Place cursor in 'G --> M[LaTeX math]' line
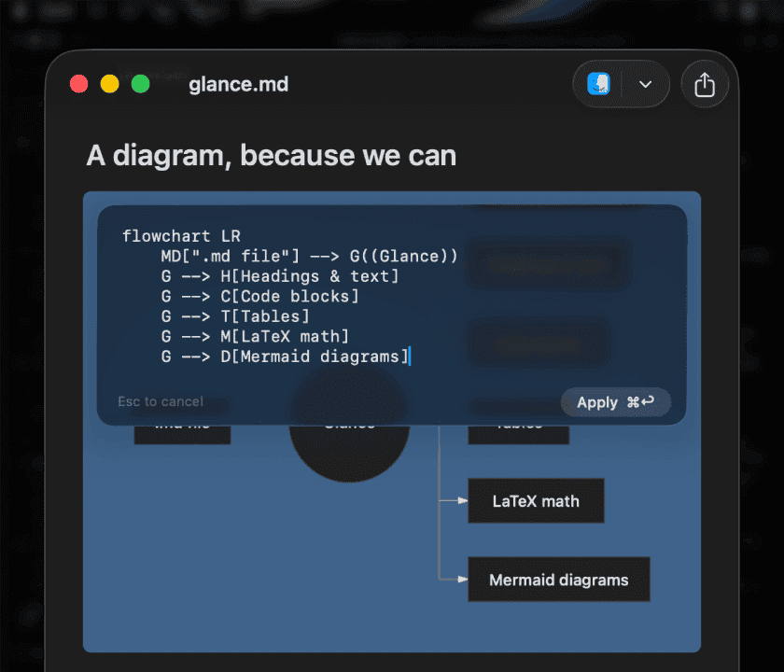784x672 pixels. point(255,337)
